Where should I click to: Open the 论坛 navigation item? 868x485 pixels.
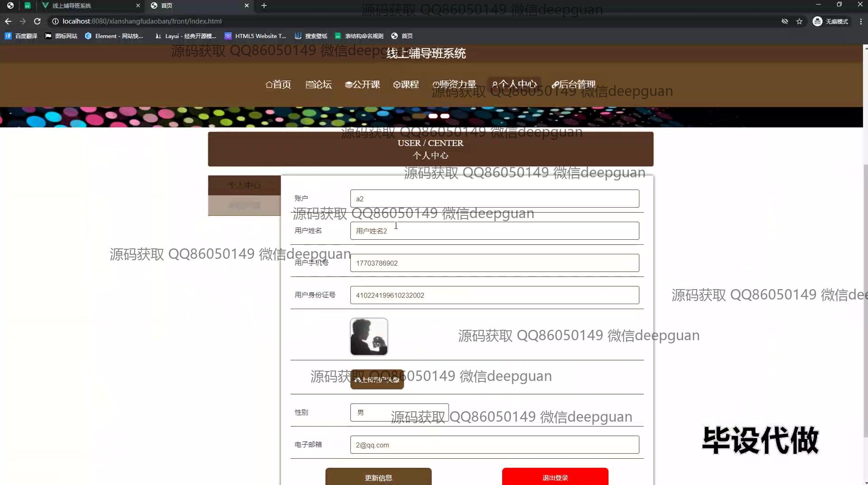click(x=319, y=85)
